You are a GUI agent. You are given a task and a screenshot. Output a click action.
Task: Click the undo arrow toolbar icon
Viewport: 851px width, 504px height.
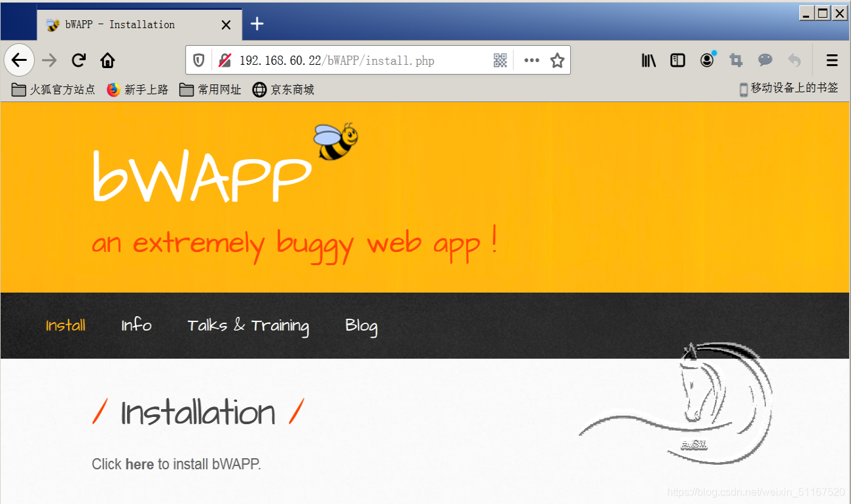(794, 61)
